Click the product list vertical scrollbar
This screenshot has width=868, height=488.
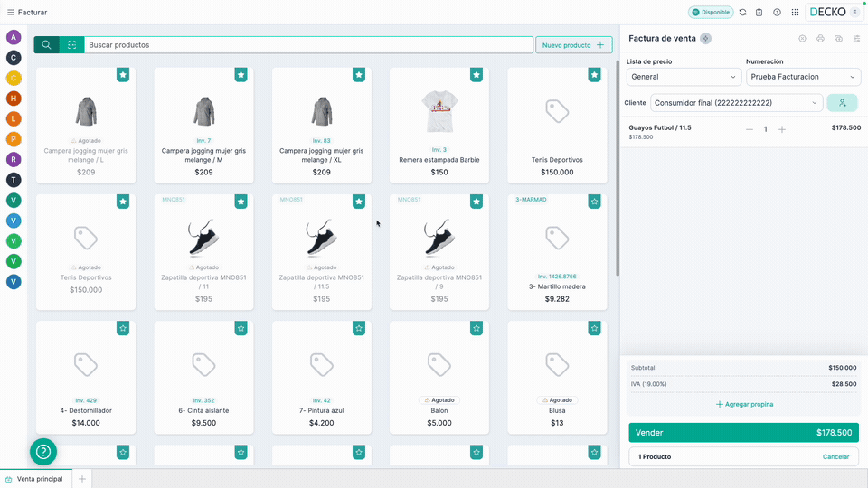click(x=618, y=168)
